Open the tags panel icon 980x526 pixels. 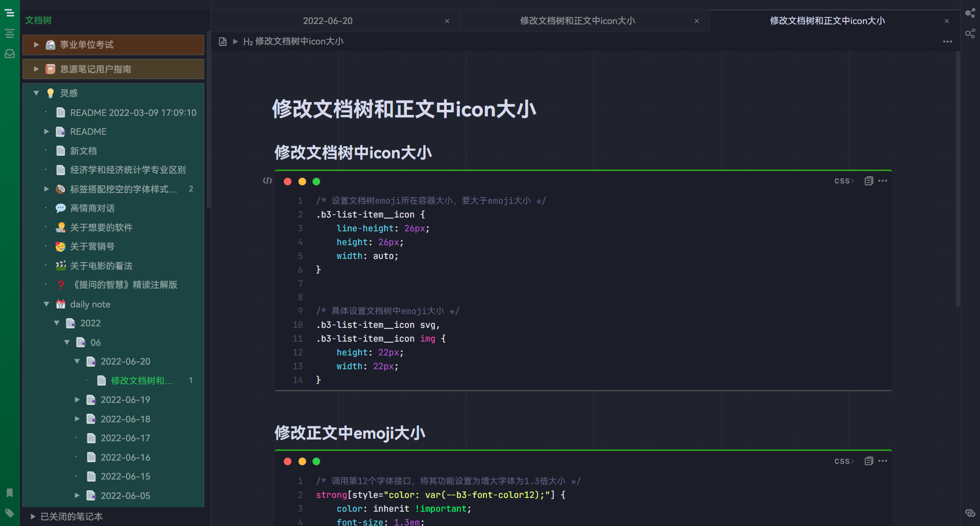click(9, 513)
